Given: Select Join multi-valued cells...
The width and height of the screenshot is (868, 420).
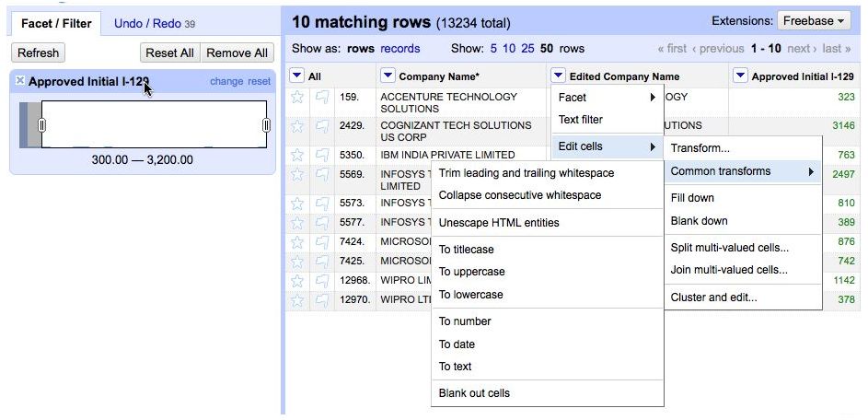Looking at the screenshot, I should coord(742,270).
